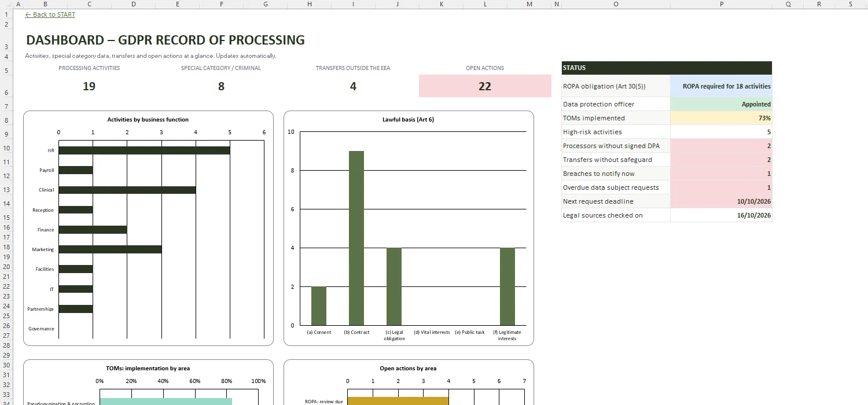The height and width of the screenshot is (405, 868).
Task: Click the PROCESSING ACTIVITIES value 19
Action: 89,86
